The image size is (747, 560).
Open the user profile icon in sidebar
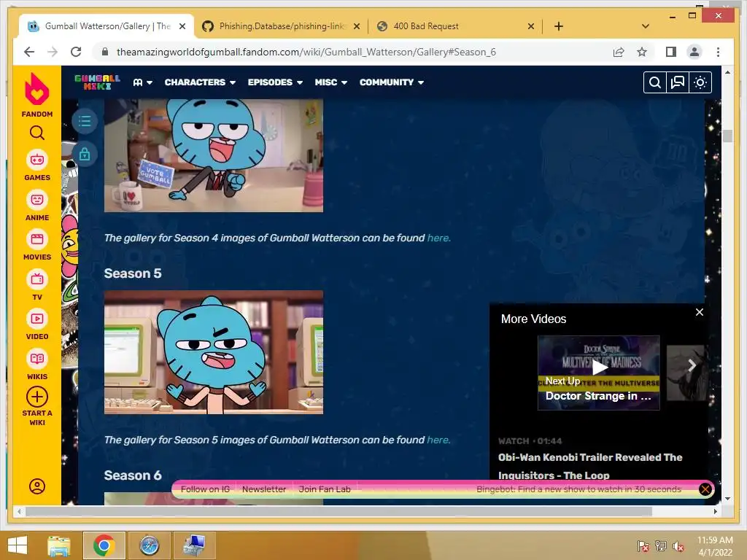pos(36,486)
